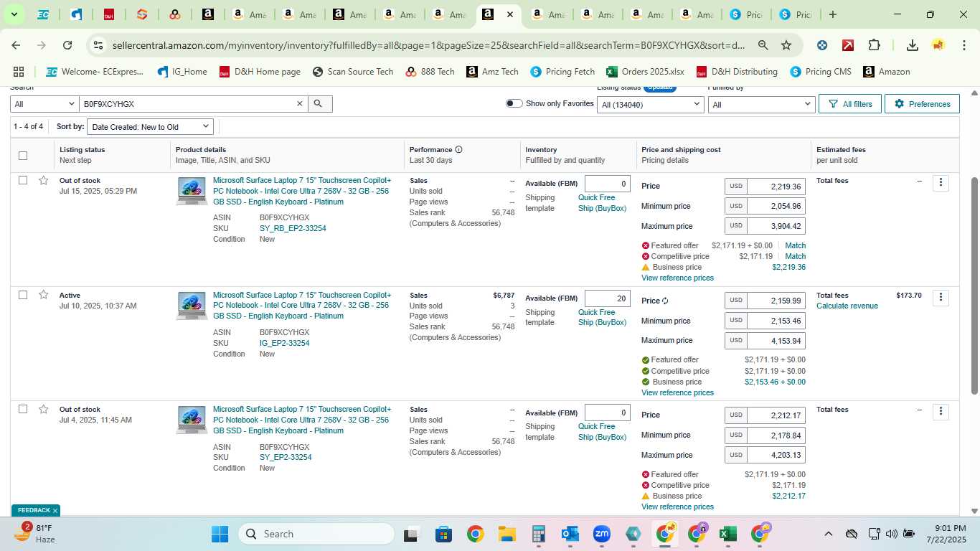Edit Available quantity field showing 20
Viewport: 980px width, 551px height.
607,298
